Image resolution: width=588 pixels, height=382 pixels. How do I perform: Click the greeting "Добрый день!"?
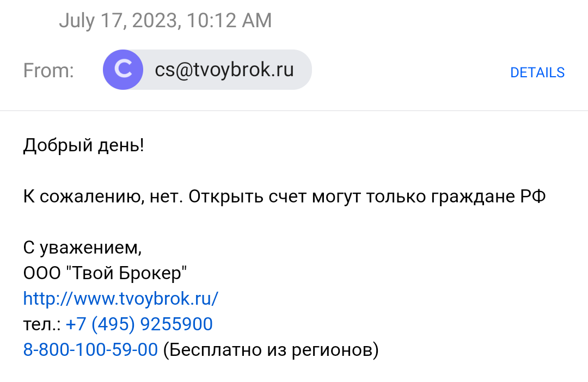(83, 145)
